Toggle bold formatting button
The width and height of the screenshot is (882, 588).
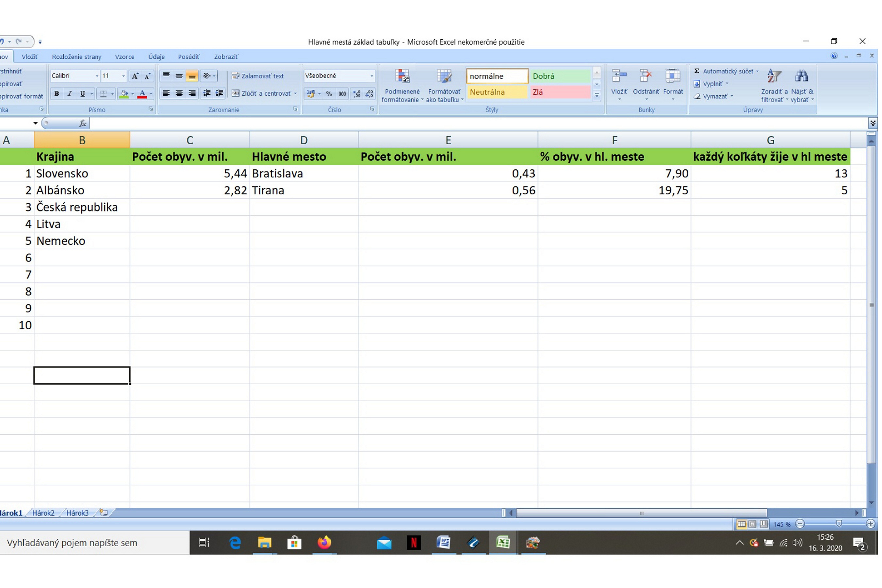57,94
